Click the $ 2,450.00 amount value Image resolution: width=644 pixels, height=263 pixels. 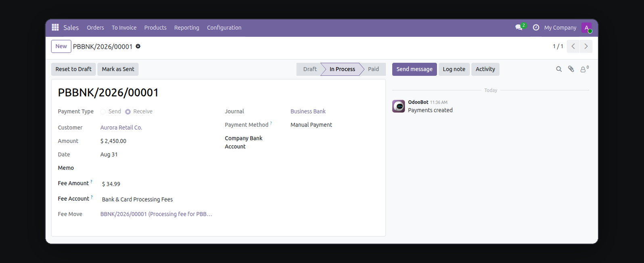tap(113, 141)
